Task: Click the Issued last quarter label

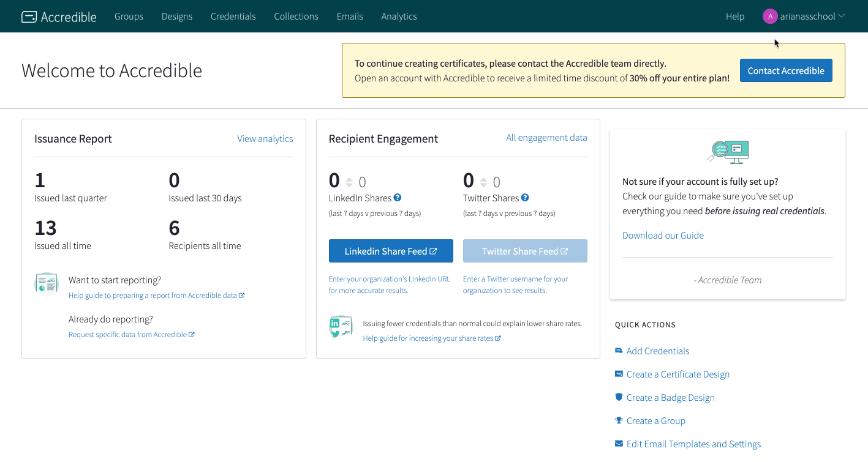Action: coord(71,198)
